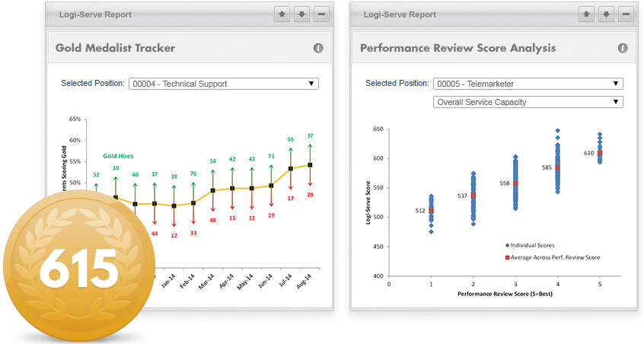Move the Performance Review panel up
The height and width of the screenshot is (344, 644).
(586, 14)
